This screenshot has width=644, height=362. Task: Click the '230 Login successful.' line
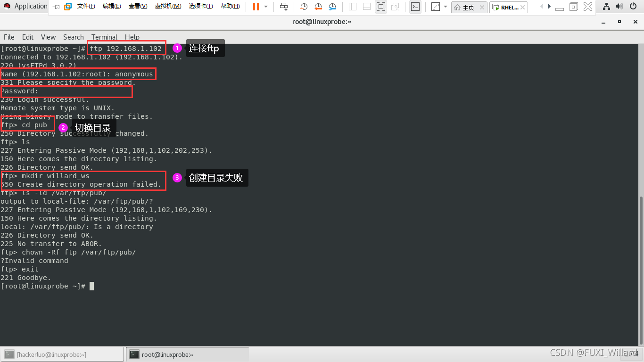[45, 99]
